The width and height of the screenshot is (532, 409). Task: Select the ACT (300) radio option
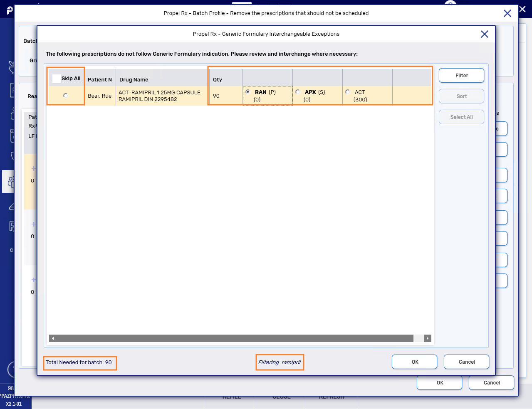pos(348,92)
